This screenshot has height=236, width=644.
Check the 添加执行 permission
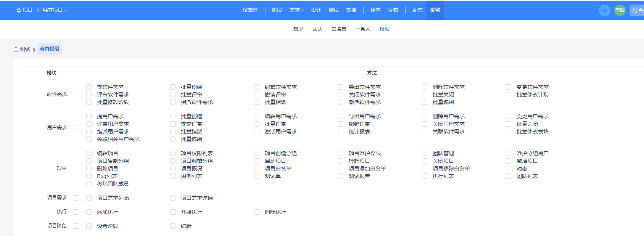coord(89,212)
